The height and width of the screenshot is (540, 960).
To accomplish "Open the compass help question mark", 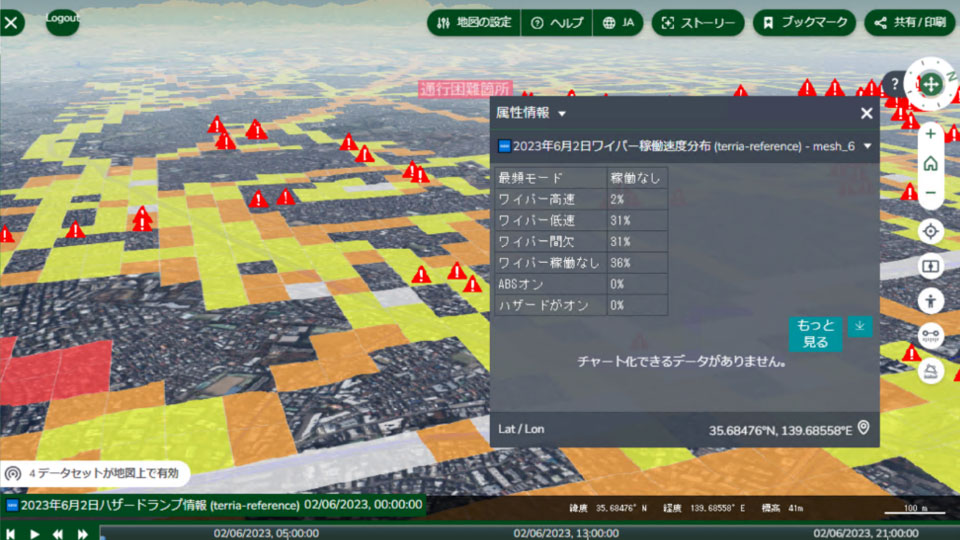I will click(x=894, y=84).
